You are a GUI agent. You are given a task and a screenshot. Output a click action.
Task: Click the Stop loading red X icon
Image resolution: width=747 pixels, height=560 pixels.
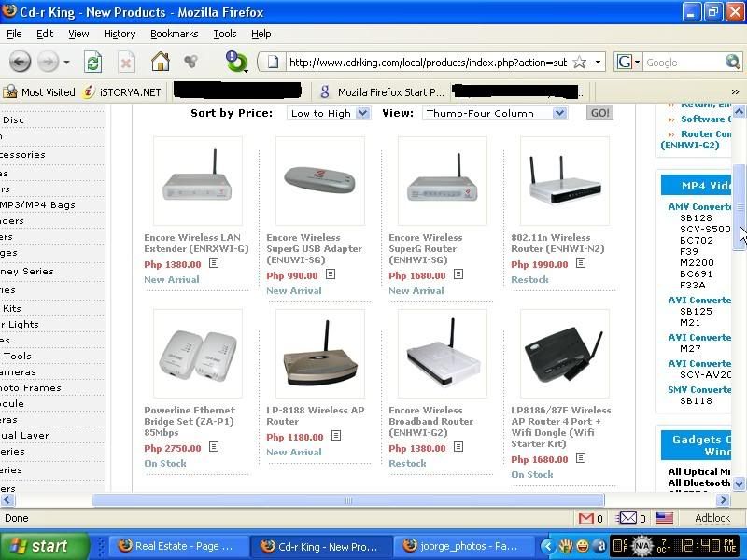(x=126, y=63)
